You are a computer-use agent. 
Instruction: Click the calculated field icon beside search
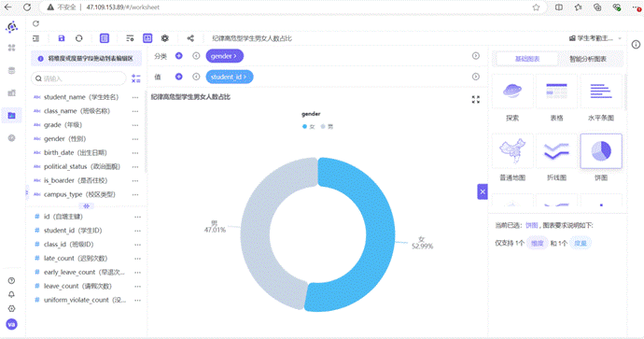pos(136,78)
